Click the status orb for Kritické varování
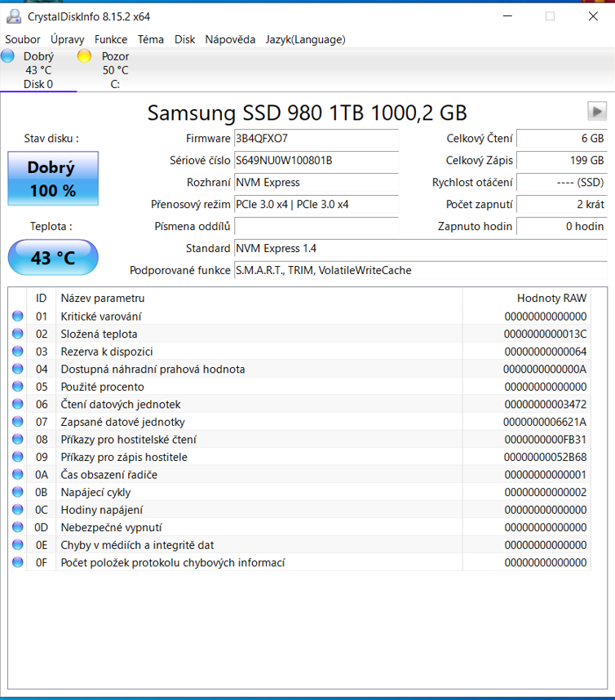 tap(18, 316)
